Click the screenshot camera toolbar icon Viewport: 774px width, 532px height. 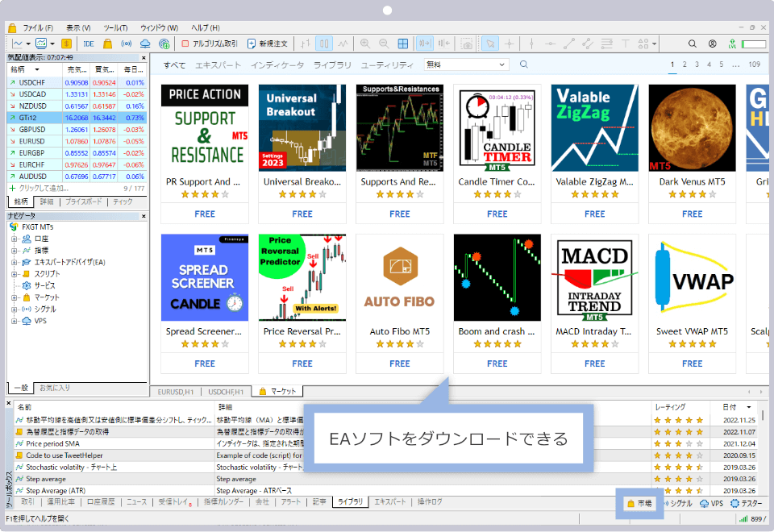coord(467,44)
